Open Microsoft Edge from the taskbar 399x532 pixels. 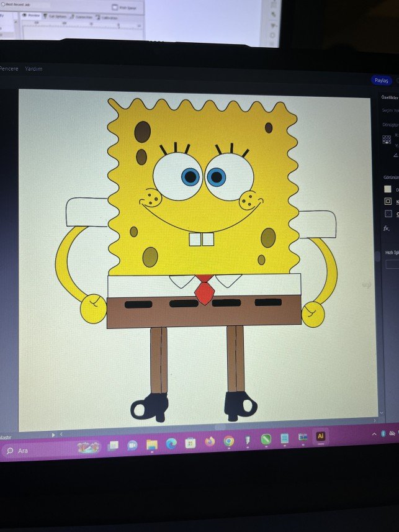coord(171,444)
